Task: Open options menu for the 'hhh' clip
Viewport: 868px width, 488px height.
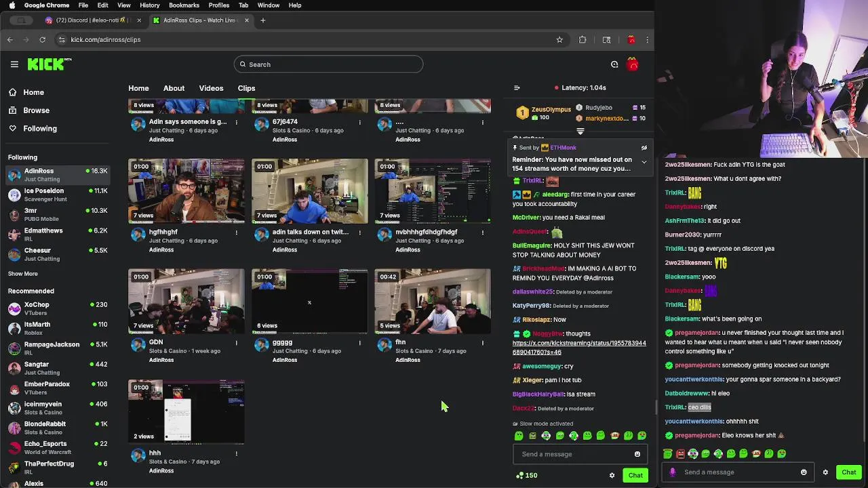Action: 237,453
